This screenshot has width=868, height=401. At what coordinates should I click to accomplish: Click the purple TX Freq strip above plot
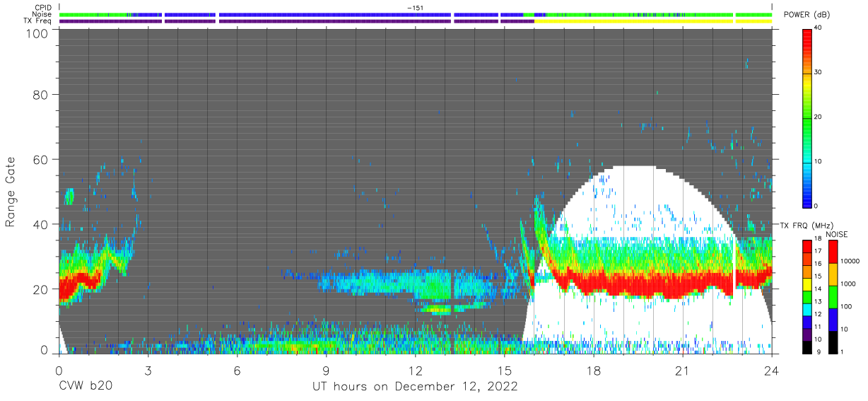(297, 21)
